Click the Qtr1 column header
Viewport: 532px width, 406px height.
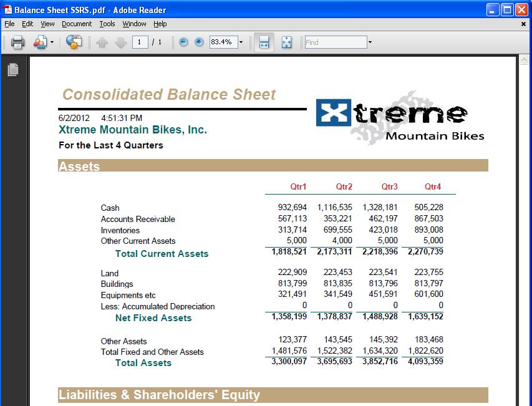[298, 186]
